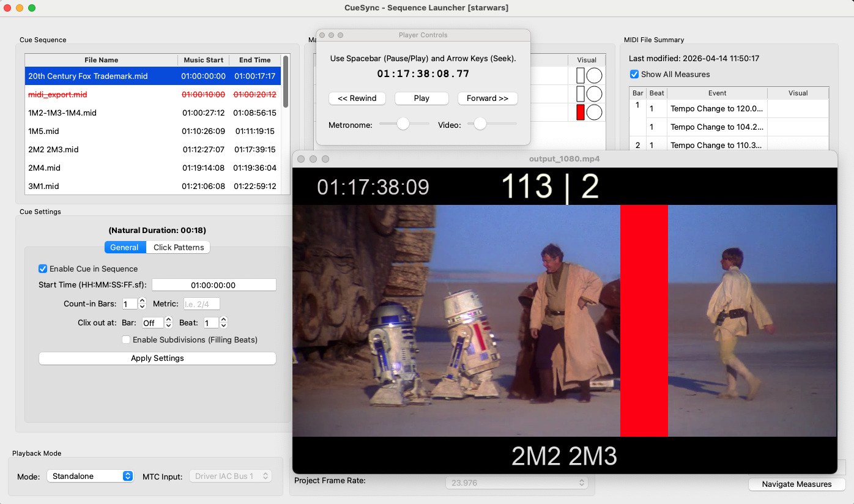This screenshot has width=854, height=504.
Task: Increase the Clix out Beat stepper value
Action: click(224, 319)
